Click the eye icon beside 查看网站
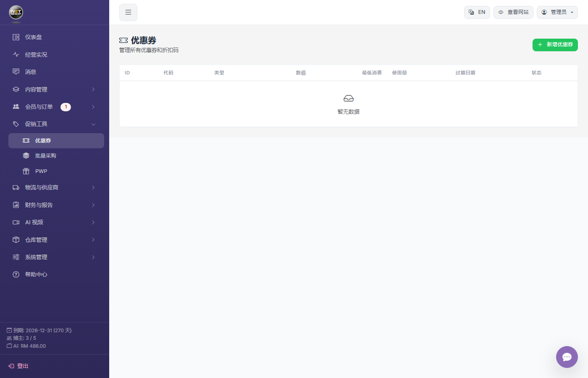The height and width of the screenshot is (378, 588). [501, 12]
